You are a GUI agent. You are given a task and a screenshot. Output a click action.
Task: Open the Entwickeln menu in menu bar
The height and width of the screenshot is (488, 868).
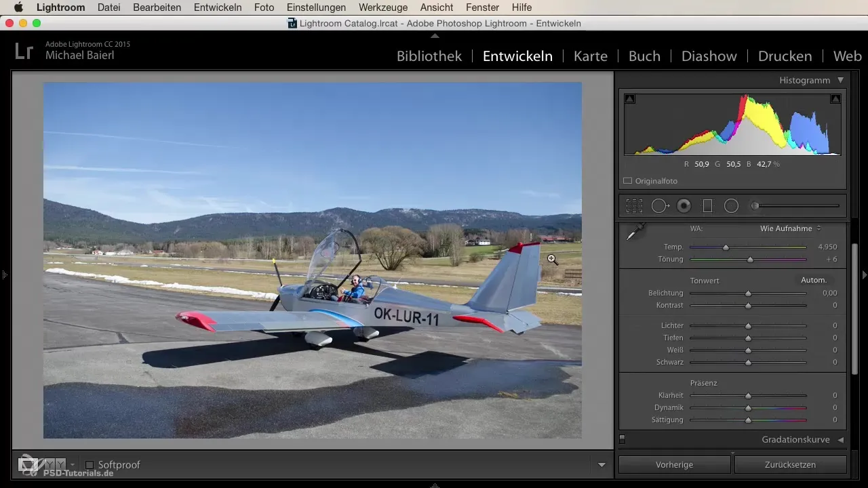click(218, 7)
